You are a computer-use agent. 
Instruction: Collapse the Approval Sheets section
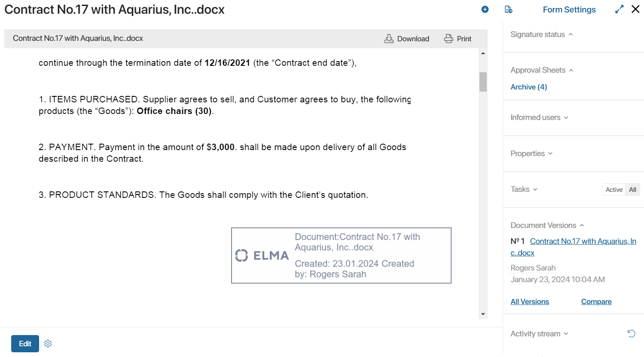pyautogui.click(x=542, y=70)
